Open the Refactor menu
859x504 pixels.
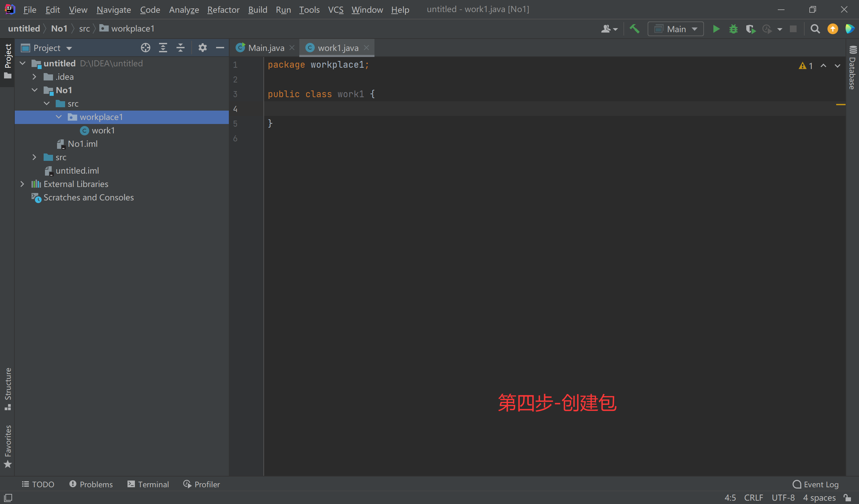pyautogui.click(x=223, y=10)
